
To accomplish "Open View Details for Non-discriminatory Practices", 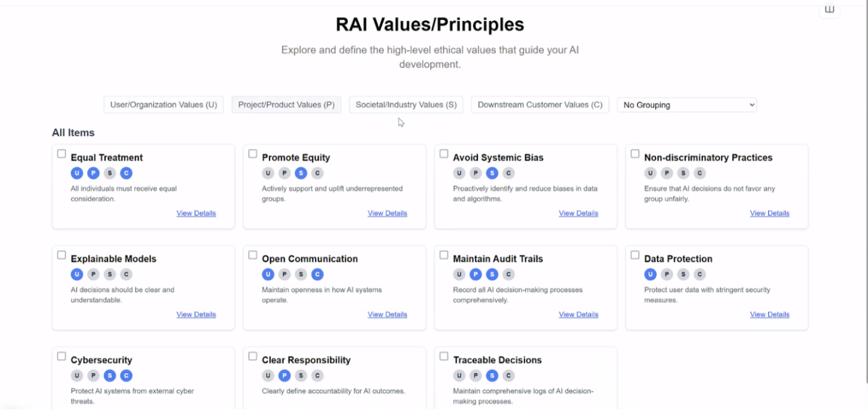I will coord(769,214).
